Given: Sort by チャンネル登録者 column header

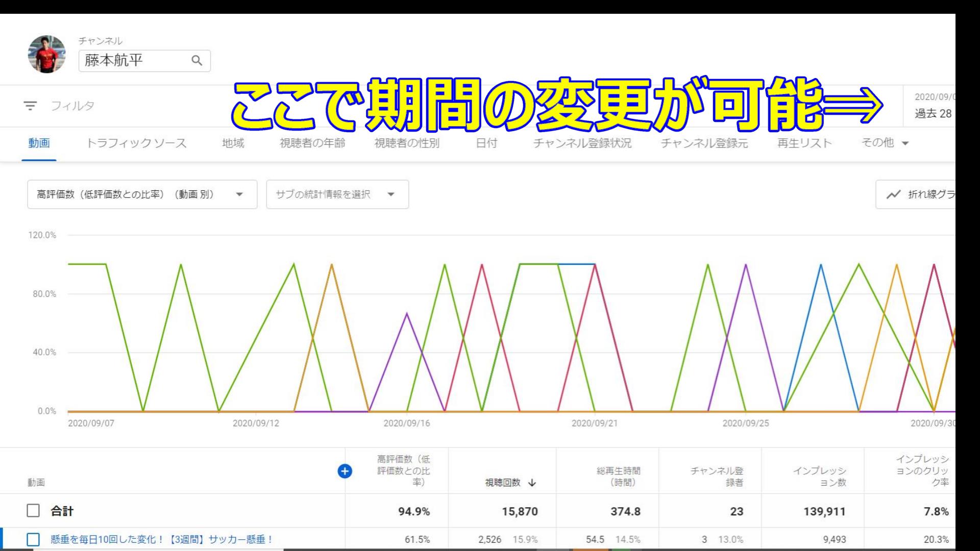Looking at the screenshot, I should click(717, 477).
